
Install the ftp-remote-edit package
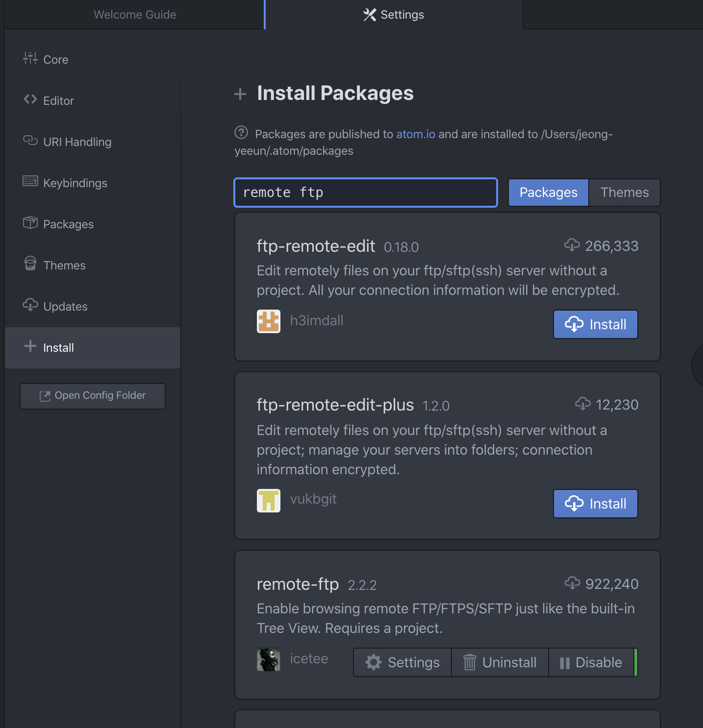(595, 324)
